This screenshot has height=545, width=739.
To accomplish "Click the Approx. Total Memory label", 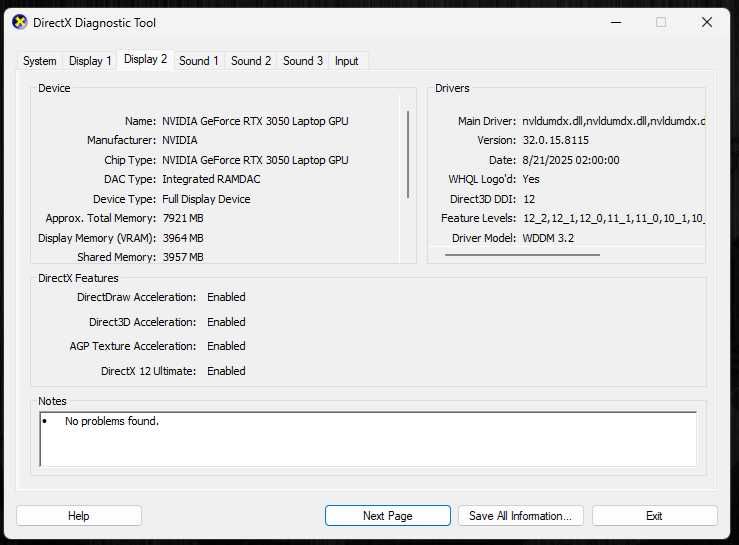I will 100,218.
